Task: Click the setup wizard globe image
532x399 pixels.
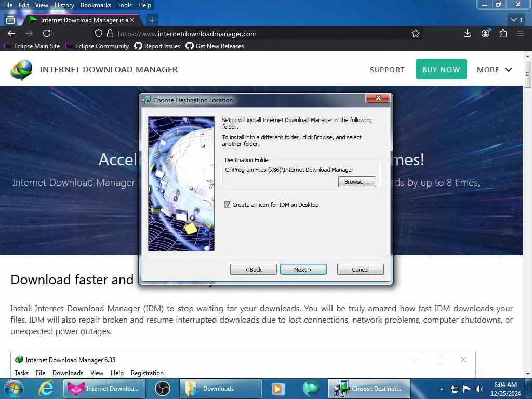Action: (181, 184)
